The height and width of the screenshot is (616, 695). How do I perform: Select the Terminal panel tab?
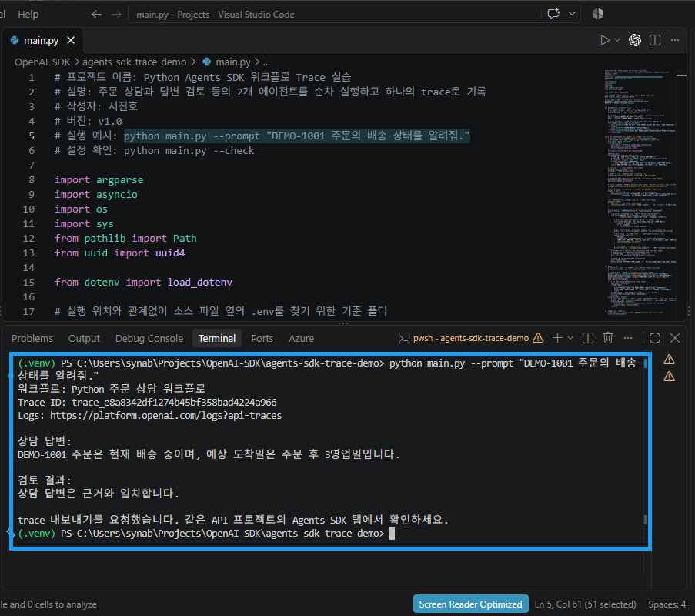click(217, 338)
